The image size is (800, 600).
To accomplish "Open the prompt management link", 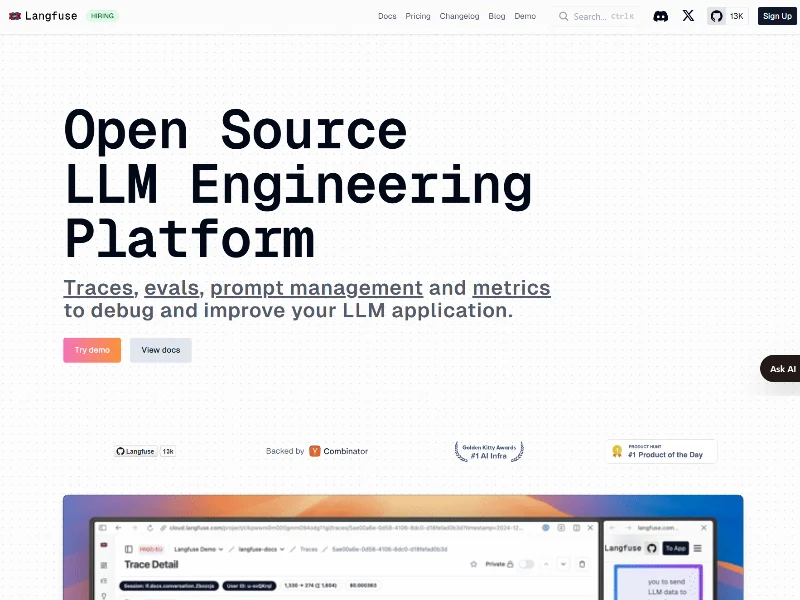I will (x=316, y=288).
